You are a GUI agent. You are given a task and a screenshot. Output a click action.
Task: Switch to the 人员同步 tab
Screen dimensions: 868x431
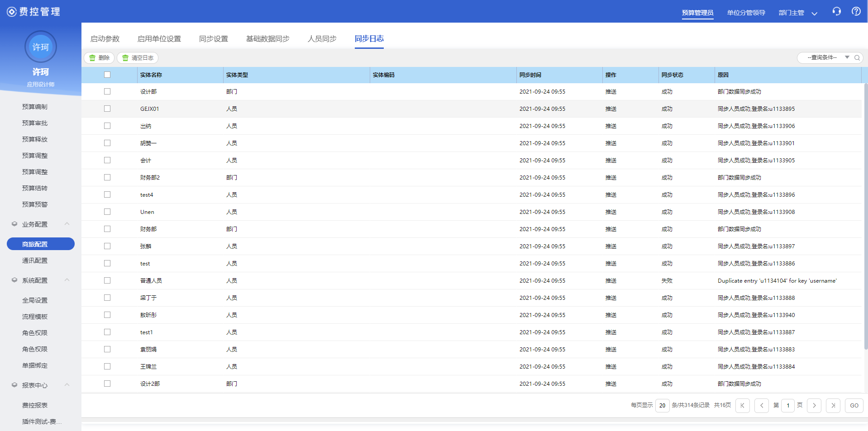[x=322, y=39]
